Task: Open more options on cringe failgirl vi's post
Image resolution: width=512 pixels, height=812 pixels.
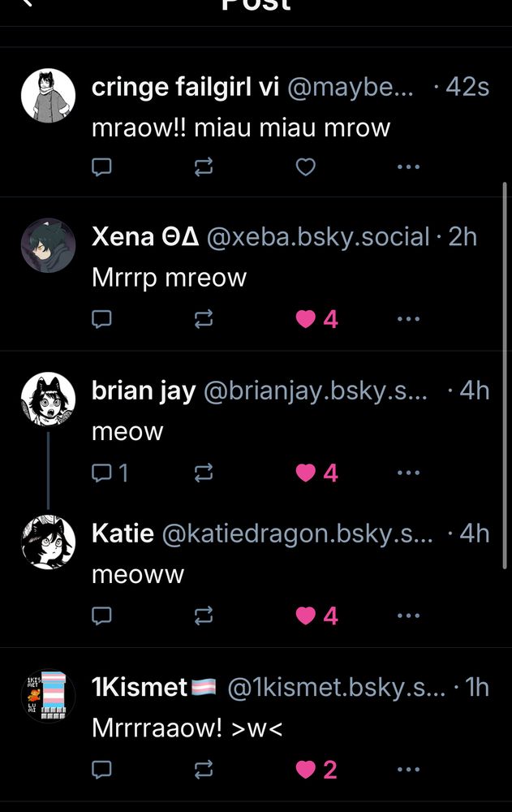Action: pyautogui.click(x=408, y=167)
